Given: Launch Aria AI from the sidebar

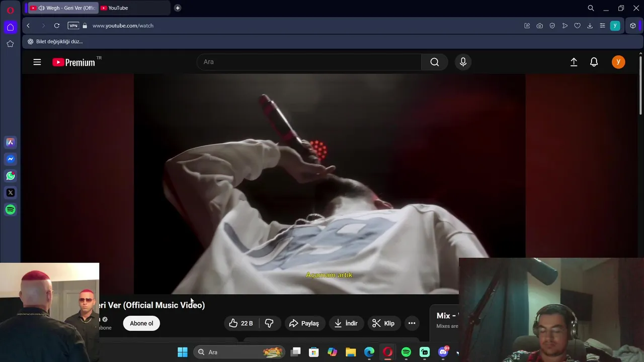Looking at the screenshot, I should tap(10, 142).
